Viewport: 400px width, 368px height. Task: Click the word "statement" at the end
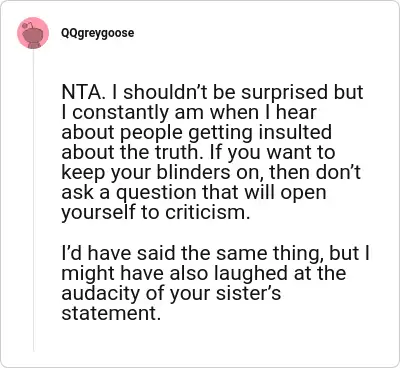(x=109, y=313)
